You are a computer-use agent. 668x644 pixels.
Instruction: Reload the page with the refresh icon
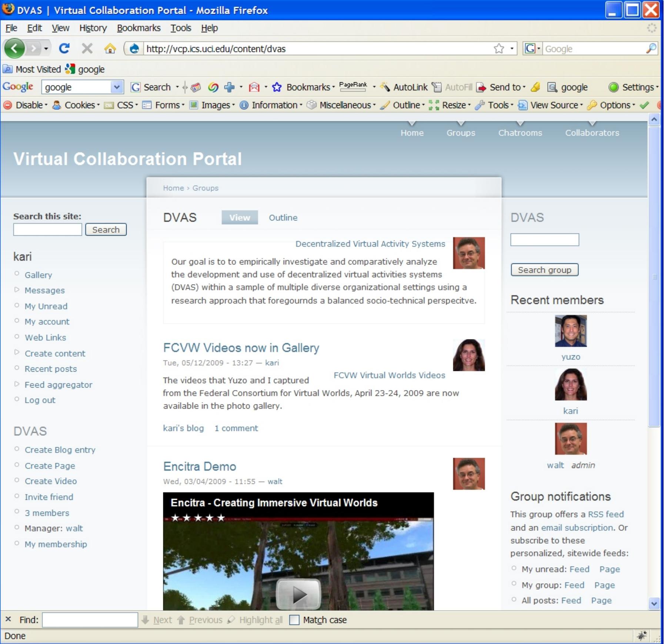(64, 48)
